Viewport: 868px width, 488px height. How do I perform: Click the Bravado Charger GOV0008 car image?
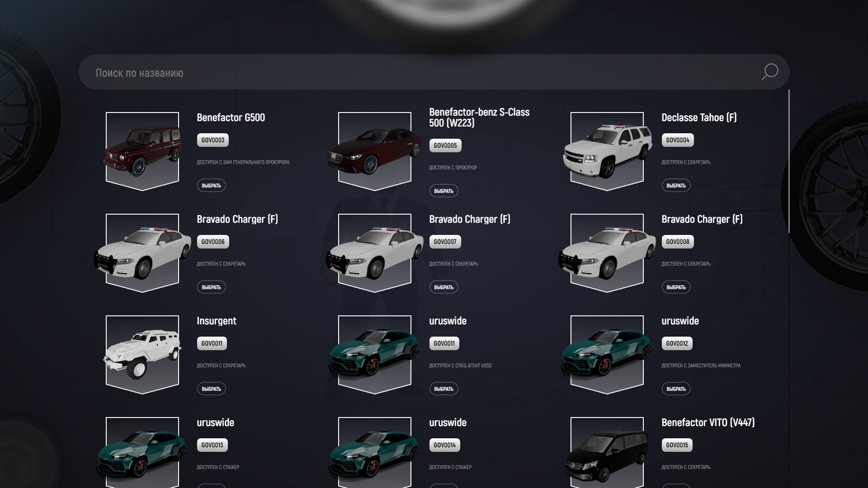click(x=607, y=253)
